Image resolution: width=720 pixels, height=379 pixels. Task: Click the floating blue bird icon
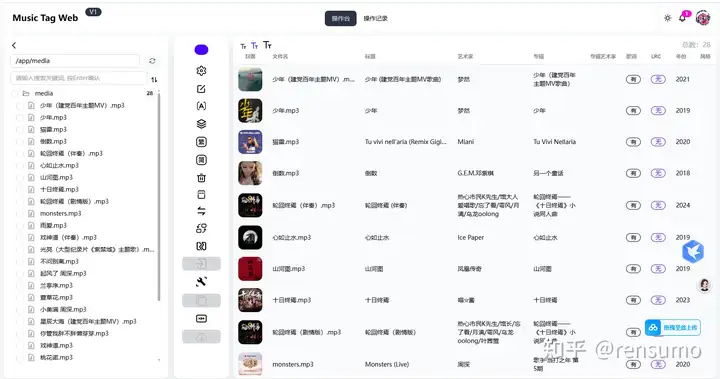693,251
